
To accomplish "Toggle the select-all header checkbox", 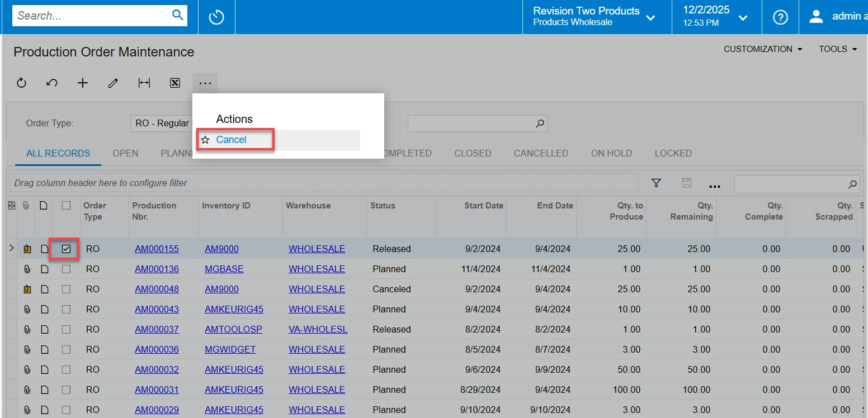I will pyautogui.click(x=67, y=206).
